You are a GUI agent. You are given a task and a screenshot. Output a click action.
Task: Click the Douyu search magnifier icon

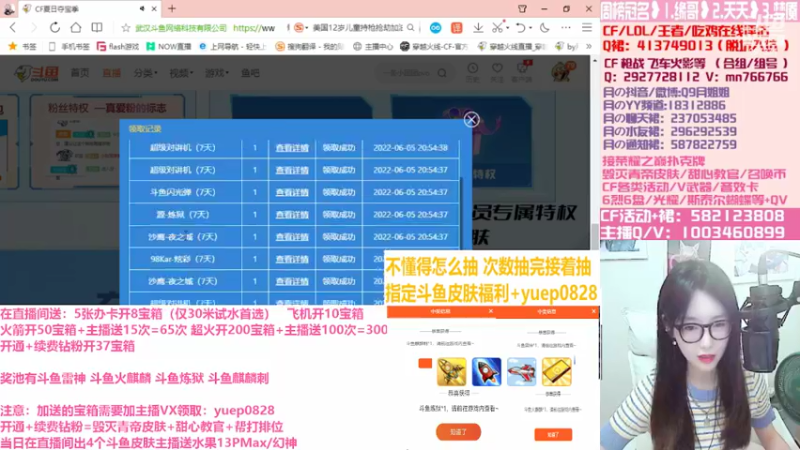[x=442, y=73]
